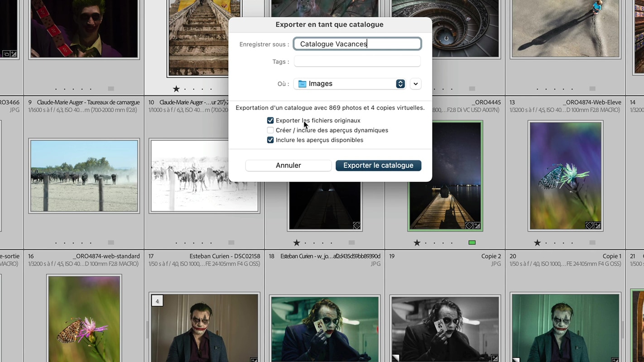Viewport: 644px width, 362px height.
Task: Select the long shadow aerial thumbnail
Action: pos(566,28)
